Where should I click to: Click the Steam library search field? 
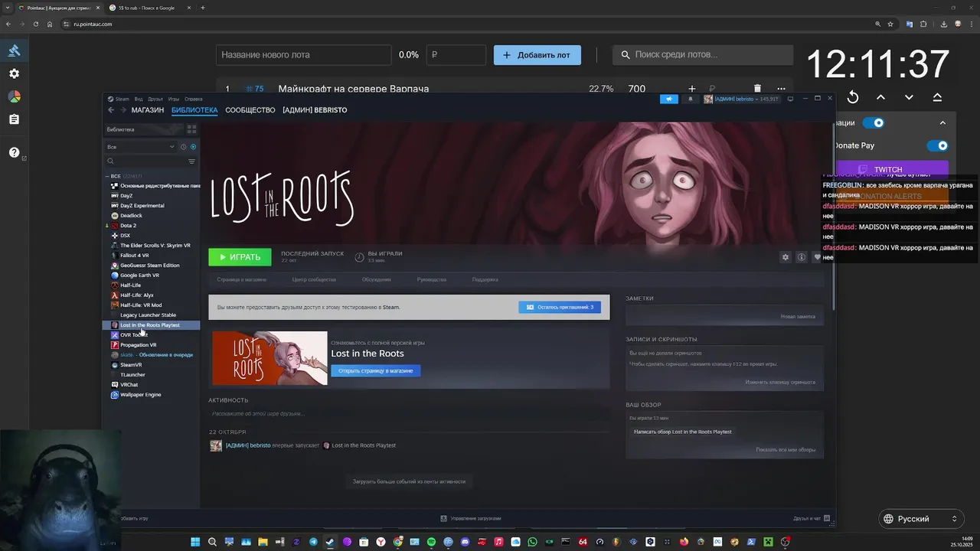[145, 161]
